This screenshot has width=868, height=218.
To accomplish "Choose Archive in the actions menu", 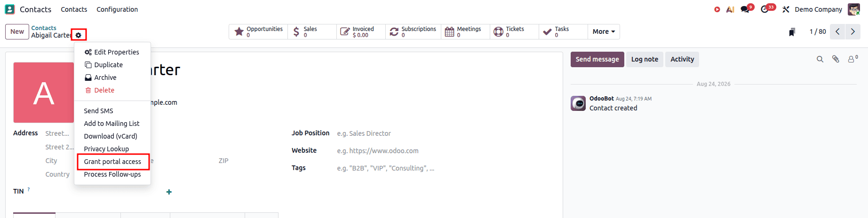I will pyautogui.click(x=112, y=78).
